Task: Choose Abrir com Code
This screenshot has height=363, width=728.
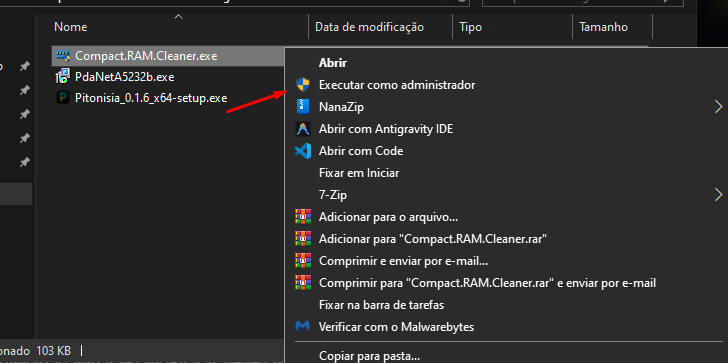Action: (x=361, y=151)
